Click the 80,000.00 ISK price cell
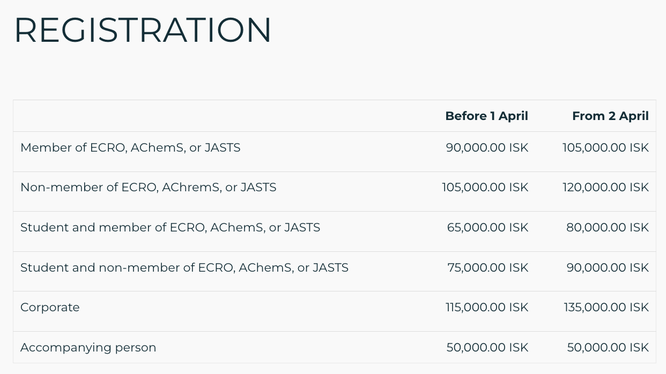This screenshot has width=666, height=374. [607, 228]
